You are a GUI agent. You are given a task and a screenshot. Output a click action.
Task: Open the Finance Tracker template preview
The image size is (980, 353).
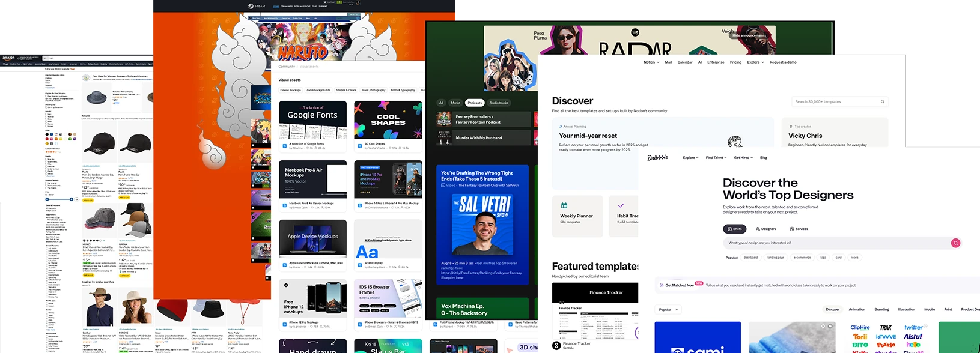click(x=595, y=311)
